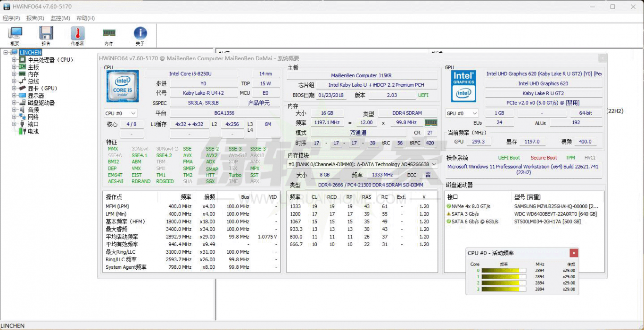This screenshot has height=330, width=644.
Task: Open the CPU #0 selector dropdown
Action: coord(121,113)
